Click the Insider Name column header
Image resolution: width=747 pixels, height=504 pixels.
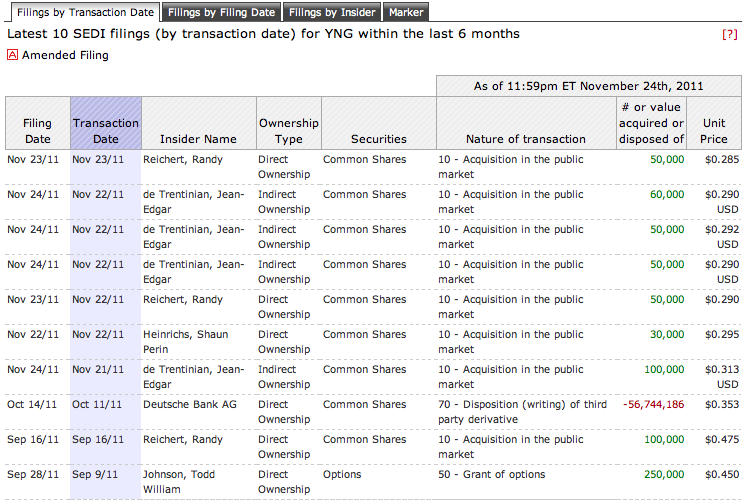[x=198, y=139]
